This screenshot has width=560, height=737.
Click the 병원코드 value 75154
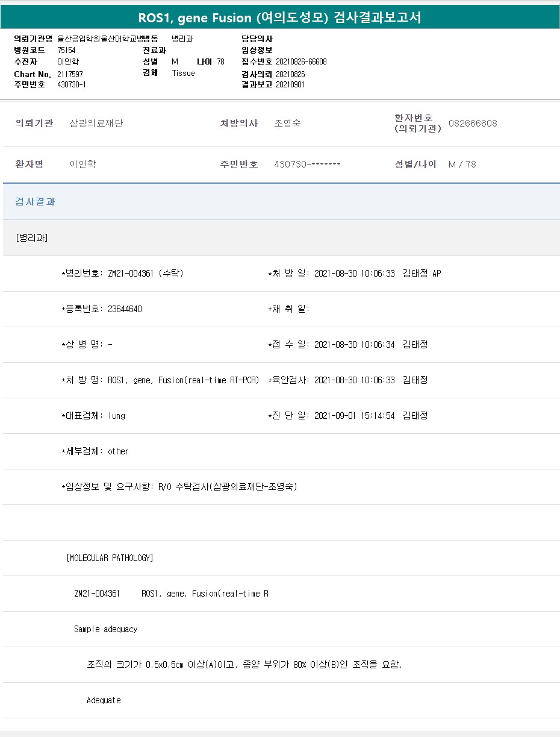[x=66, y=50]
